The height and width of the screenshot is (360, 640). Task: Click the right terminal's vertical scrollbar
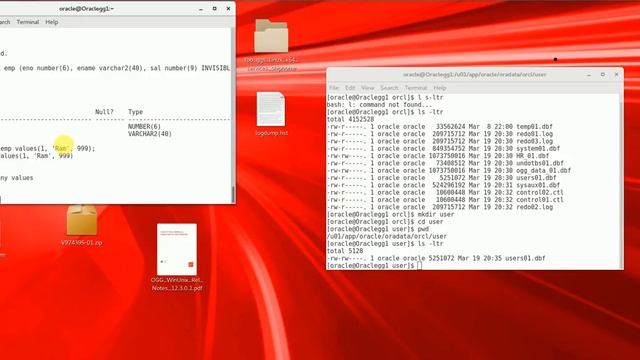[x=621, y=181]
